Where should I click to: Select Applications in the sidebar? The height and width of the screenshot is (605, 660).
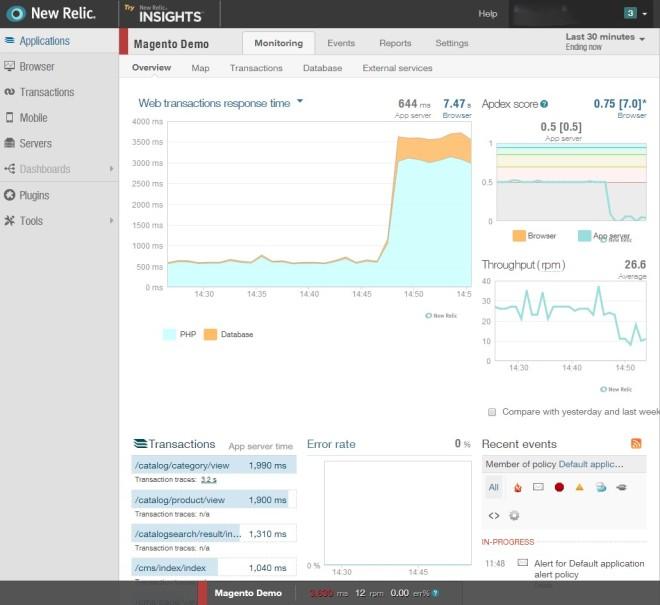coord(45,41)
